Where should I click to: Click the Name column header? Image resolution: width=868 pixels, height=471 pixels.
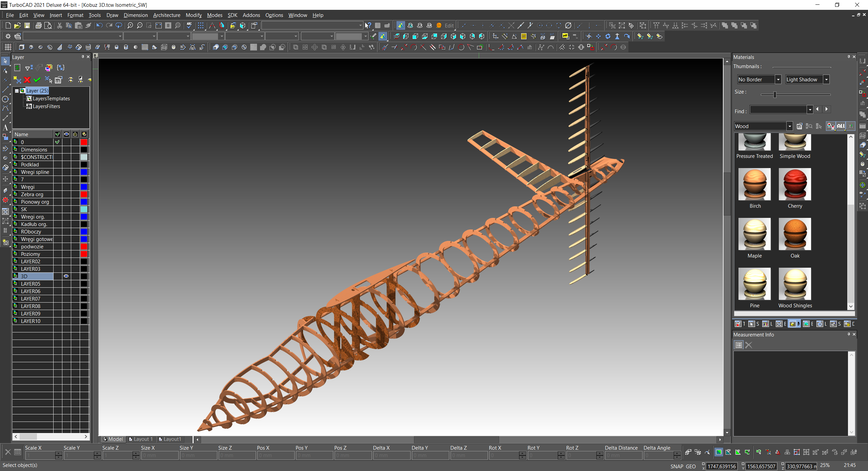pos(33,135)
